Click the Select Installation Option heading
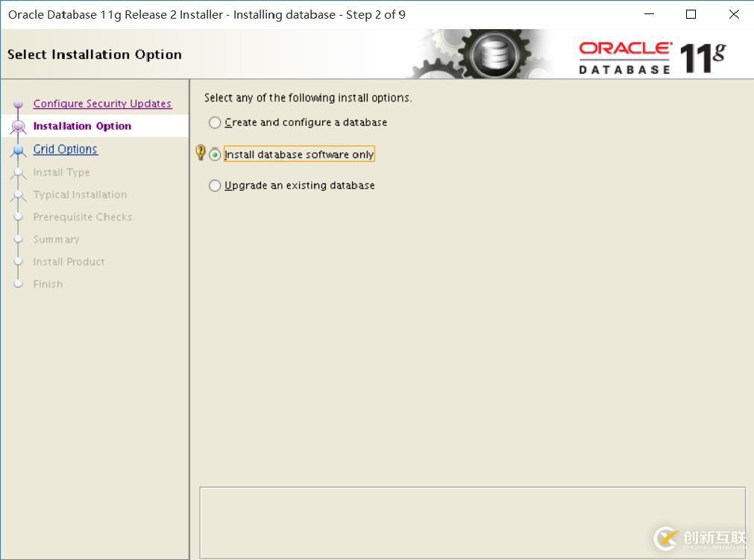 (x=95, y=54)
